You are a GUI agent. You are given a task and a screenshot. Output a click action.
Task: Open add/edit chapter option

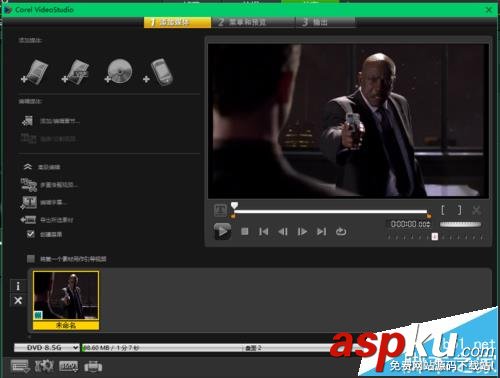[50, 121]
